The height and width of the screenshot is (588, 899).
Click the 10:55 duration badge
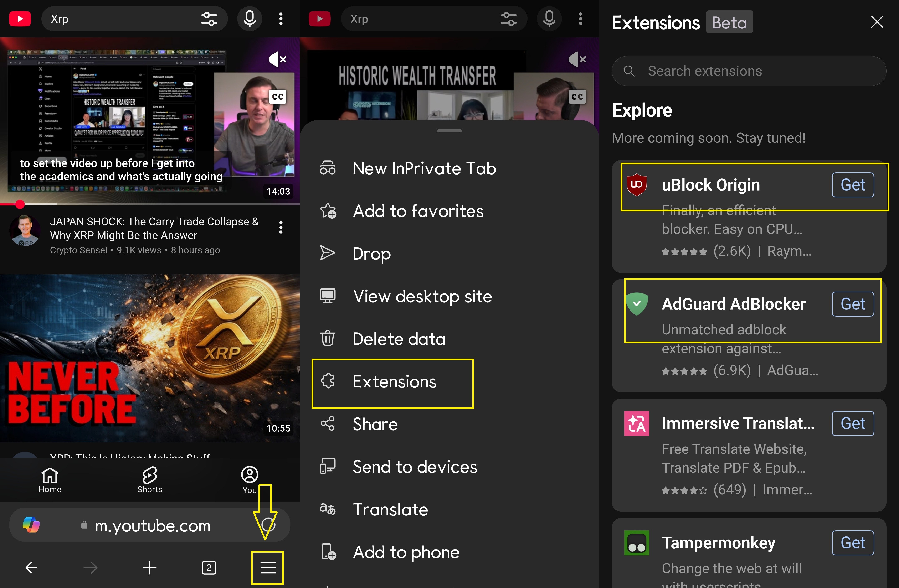tap(278, 428)
